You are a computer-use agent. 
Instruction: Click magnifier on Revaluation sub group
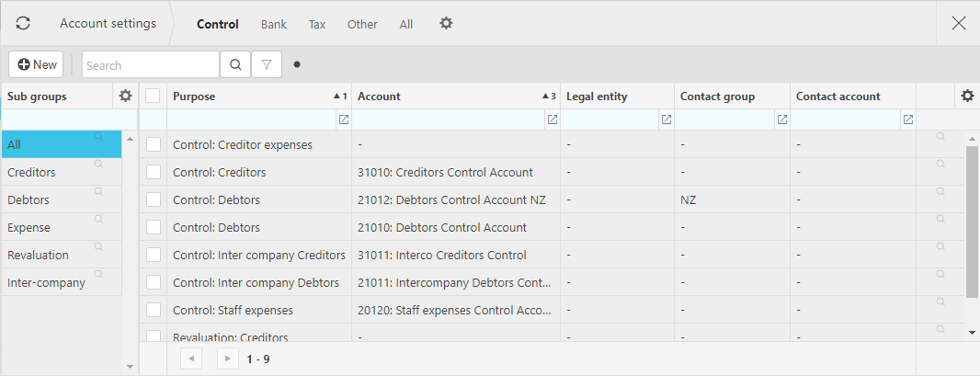pyautogui.click(x=98, y=246)
